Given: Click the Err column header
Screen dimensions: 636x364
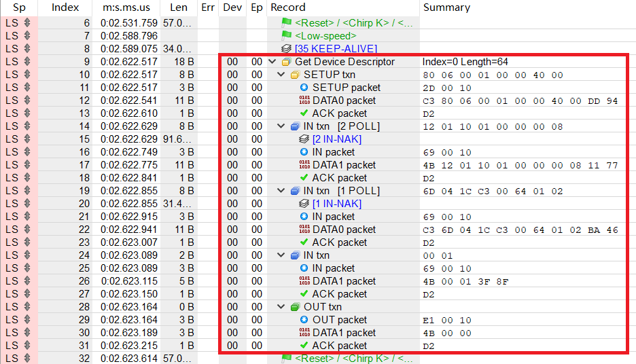Looking at the screenshot, I should click(x=208, y=7).
